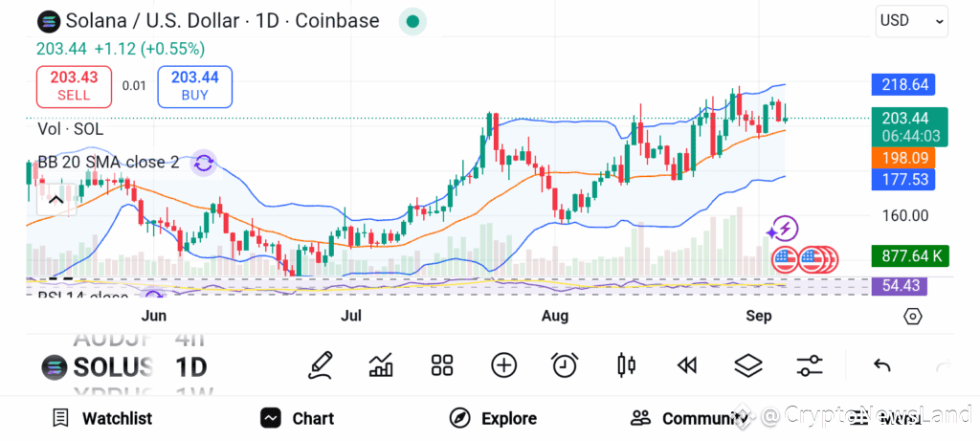Tap the blue 203.44 BUY button

tap(195, 86)
